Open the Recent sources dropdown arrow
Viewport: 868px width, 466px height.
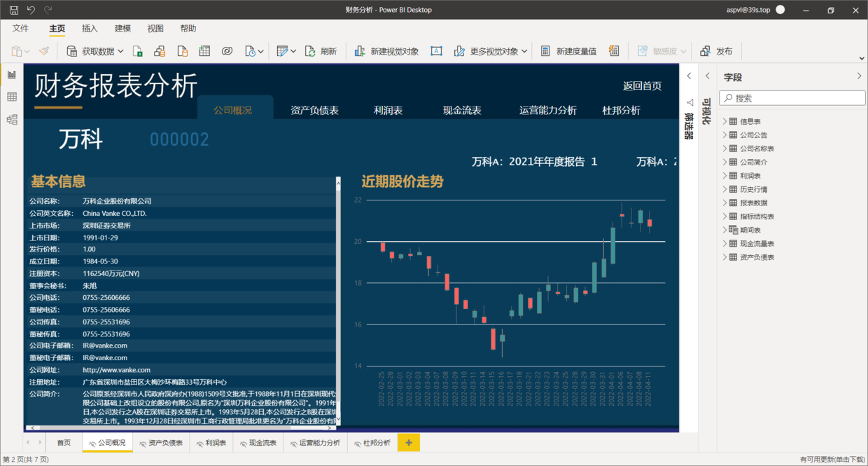coord(261,51)
